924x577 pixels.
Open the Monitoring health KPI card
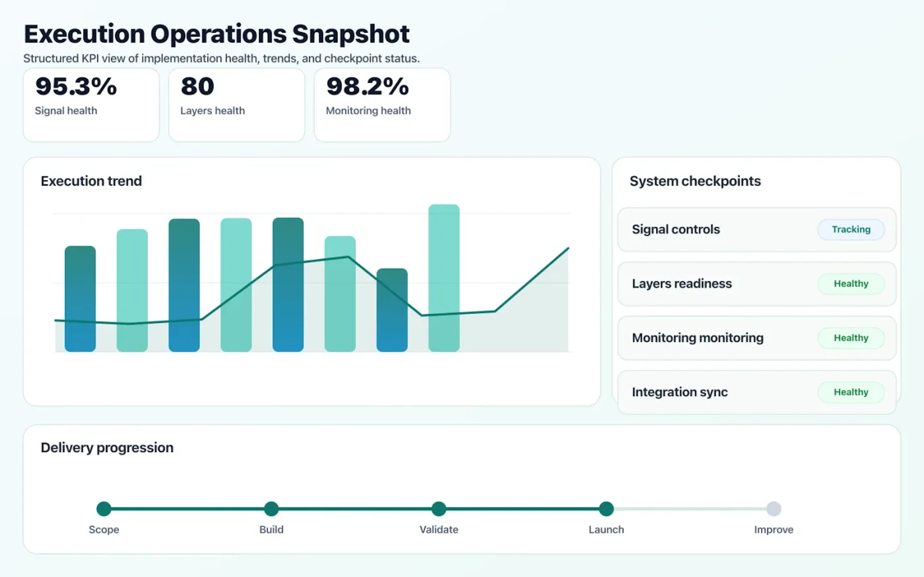382,104
